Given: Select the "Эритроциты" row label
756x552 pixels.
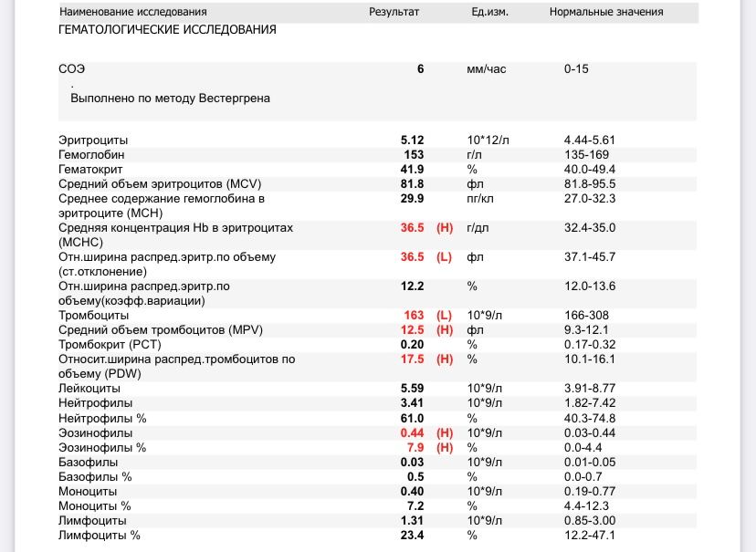Looking at the screenshot, I should tap(93, 141).
